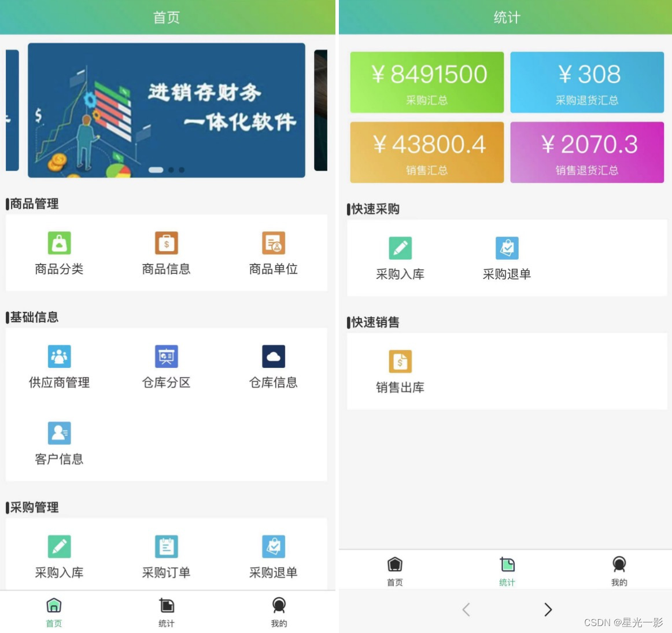Open the 采购订单 clipboard icon
Image resolution: width=672 pixels, height=633 pixels.
(167, 547)
